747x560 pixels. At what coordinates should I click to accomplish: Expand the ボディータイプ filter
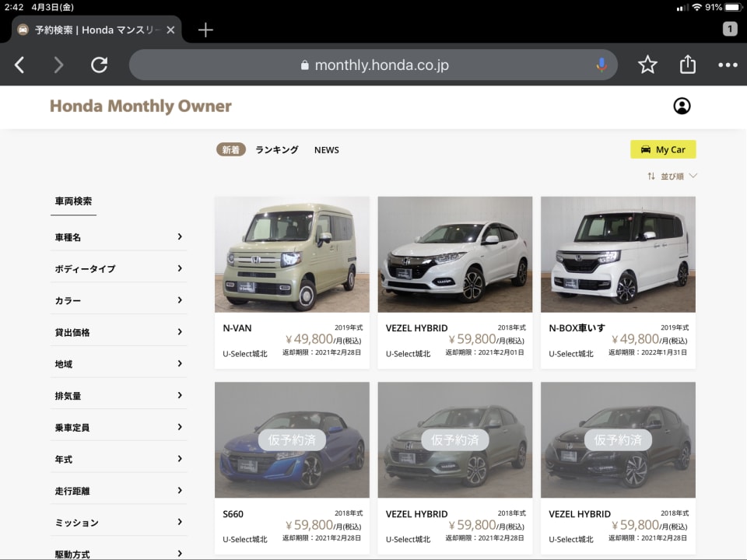click(x=118, y=268)
